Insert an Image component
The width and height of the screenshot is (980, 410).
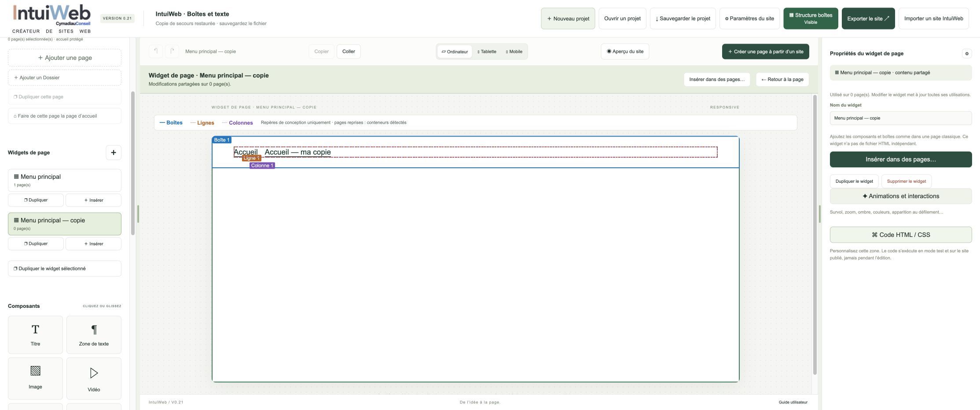pos(35,378)
